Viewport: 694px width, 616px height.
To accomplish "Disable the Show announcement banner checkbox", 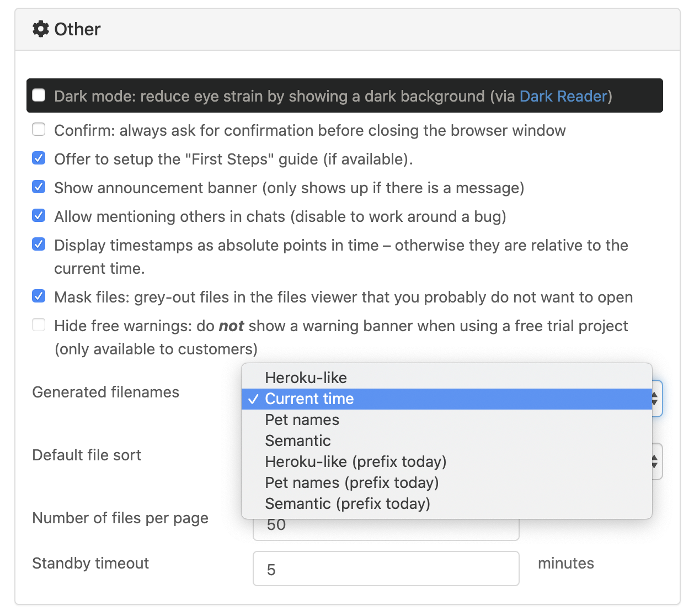I will (x=39, y=187).
